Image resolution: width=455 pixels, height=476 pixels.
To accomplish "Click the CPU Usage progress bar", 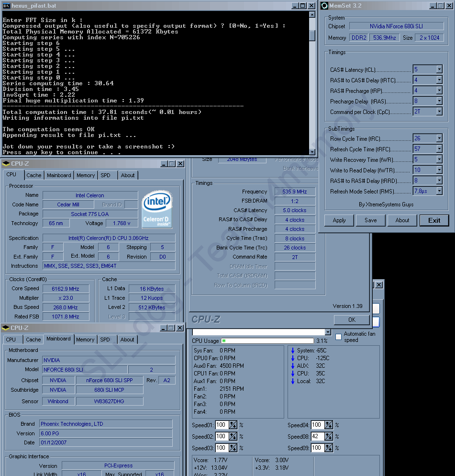I will pos(267,340).
